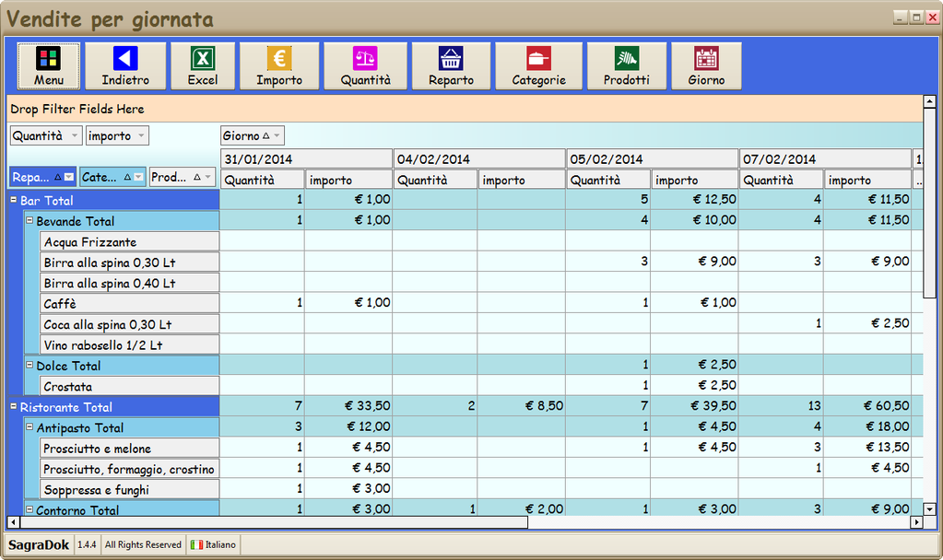Viewport: 943px width, 560px height.
Task: Select the Caffè product row
Action: point(129,303)
